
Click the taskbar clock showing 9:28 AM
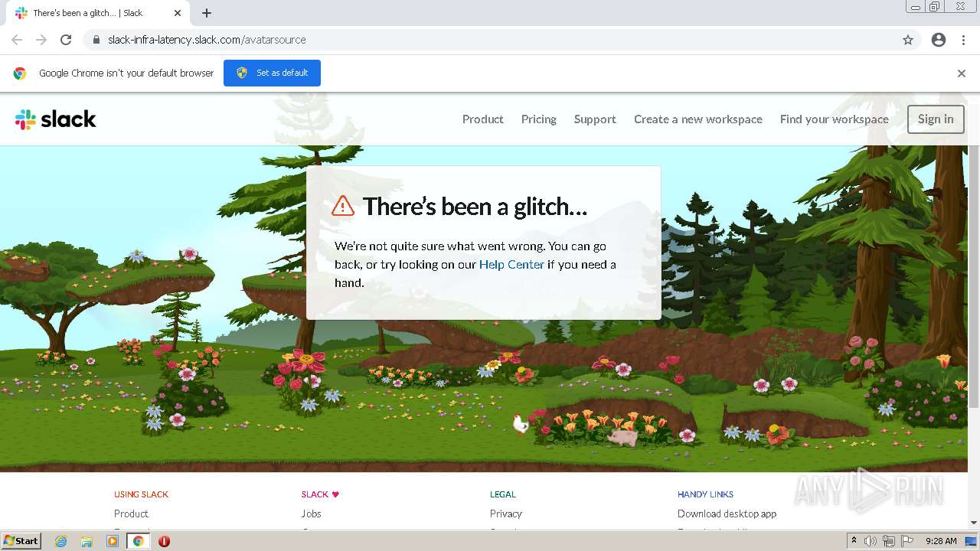(941, 541)
